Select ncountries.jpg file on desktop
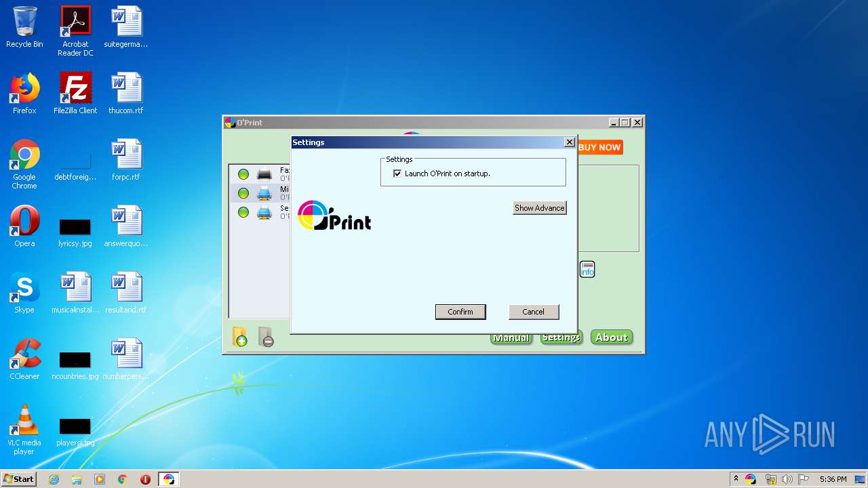This screenshot has width=868, height=488. tap(75, 365)
